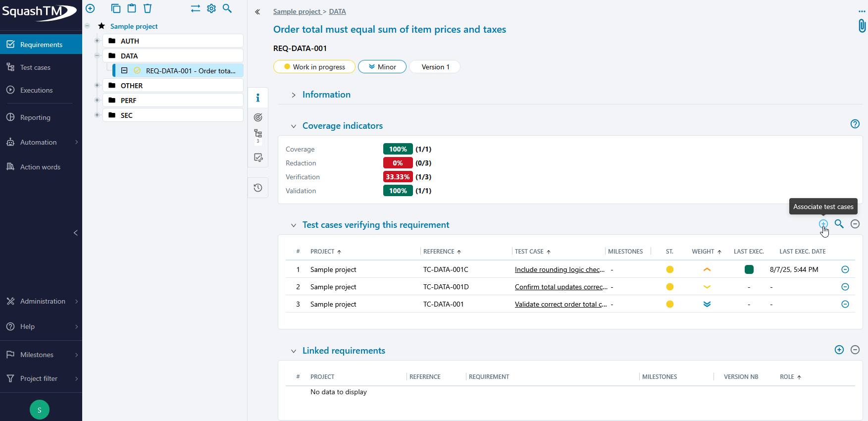Add a linked requirement with plus icon
Screen dimensions: 868x421
tap(839, 350)
